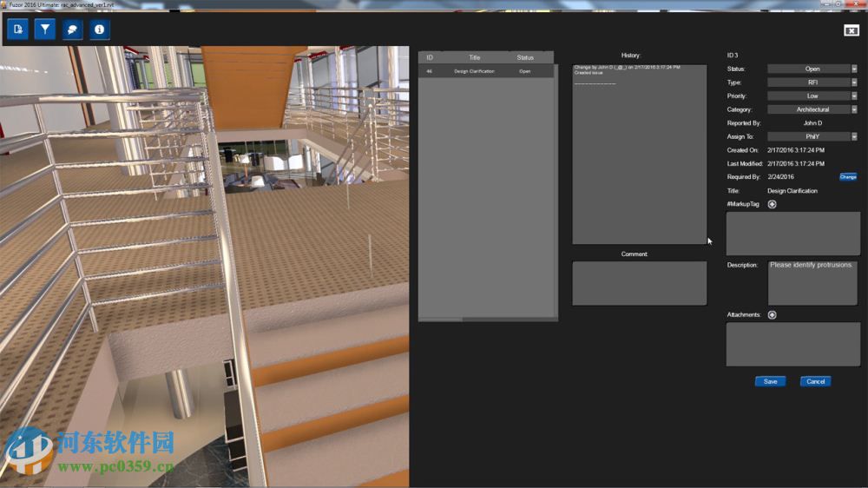Select the Design Clarification issue row
The image size is (868, 488).
[x=486, y=71]
